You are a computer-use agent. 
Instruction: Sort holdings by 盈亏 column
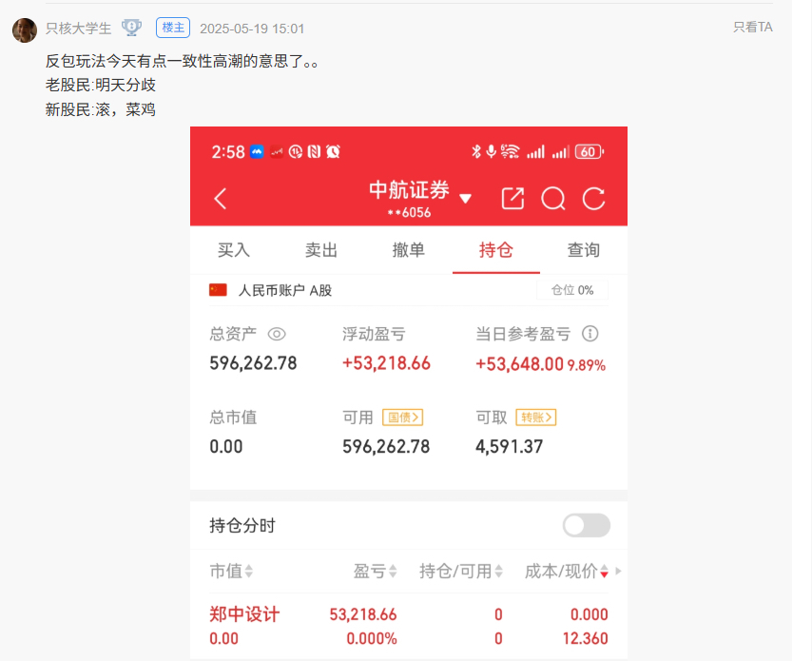tap(375, 572)
